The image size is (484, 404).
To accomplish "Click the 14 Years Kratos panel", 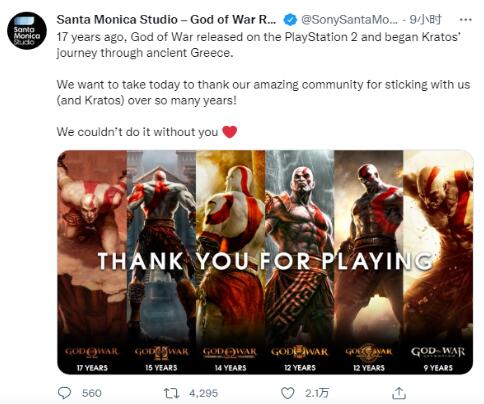I will coord(231,262).
